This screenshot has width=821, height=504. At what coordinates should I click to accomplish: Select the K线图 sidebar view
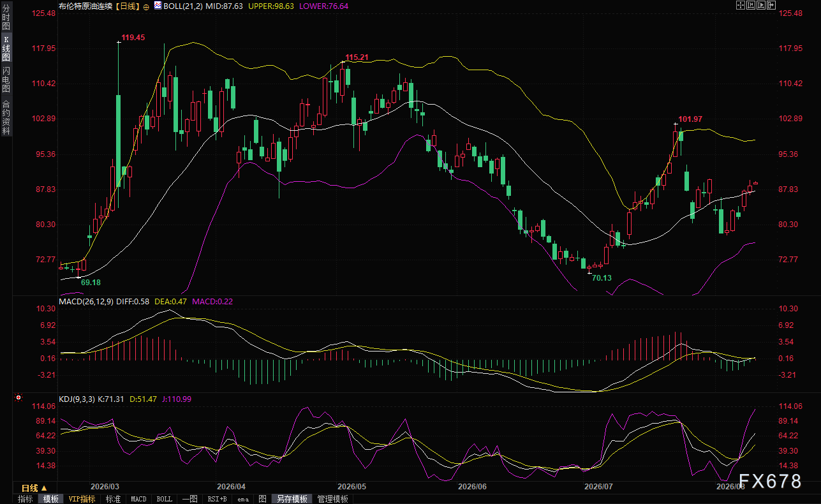6,48
